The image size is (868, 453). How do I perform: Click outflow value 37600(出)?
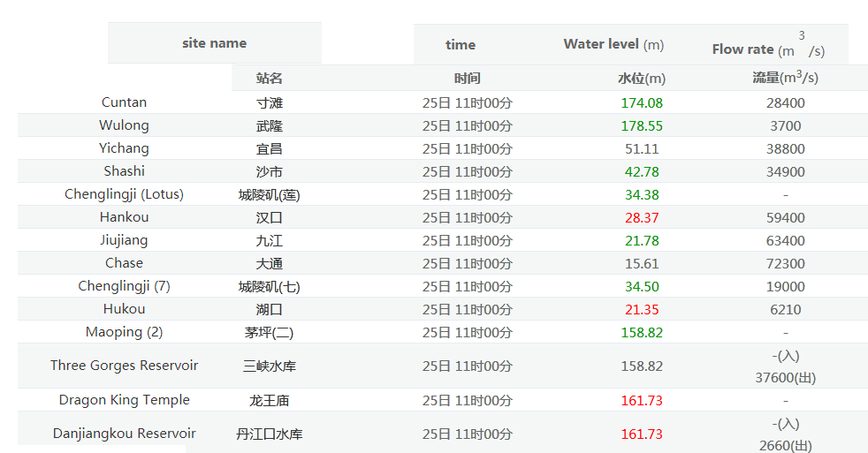coord(786,378)
